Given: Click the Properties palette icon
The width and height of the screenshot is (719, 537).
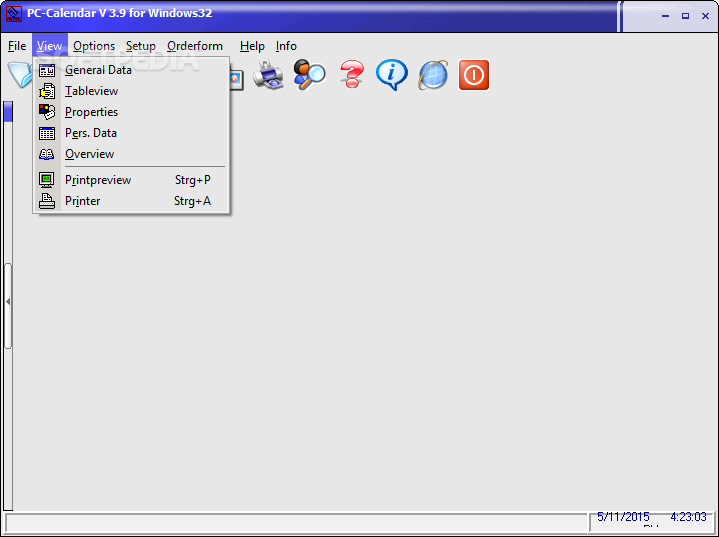Looking at the screenshot, I should [x=47, y=112].
